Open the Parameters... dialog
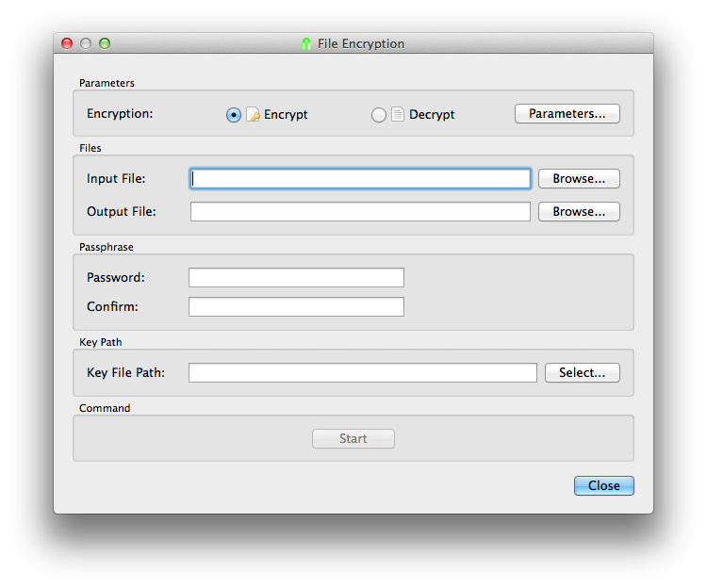Image resolution: width=707 pixels, height=588 pixels. (x=567, y=113)
